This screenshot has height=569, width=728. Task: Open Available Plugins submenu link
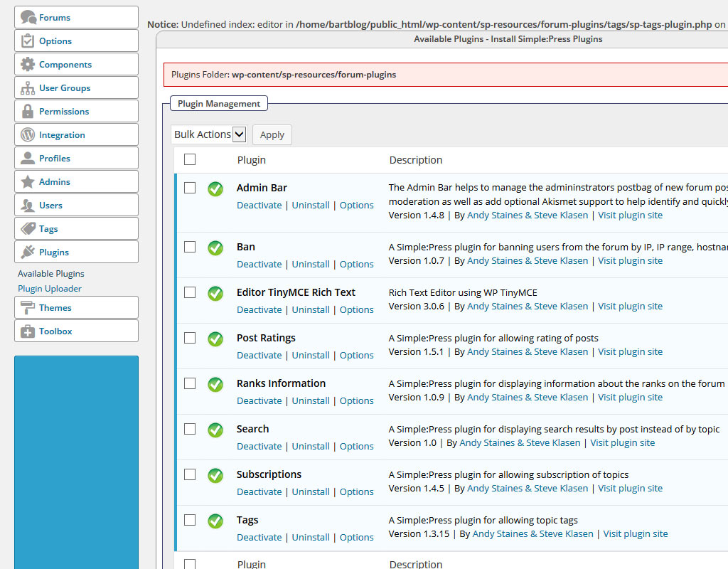click(51, 274)
